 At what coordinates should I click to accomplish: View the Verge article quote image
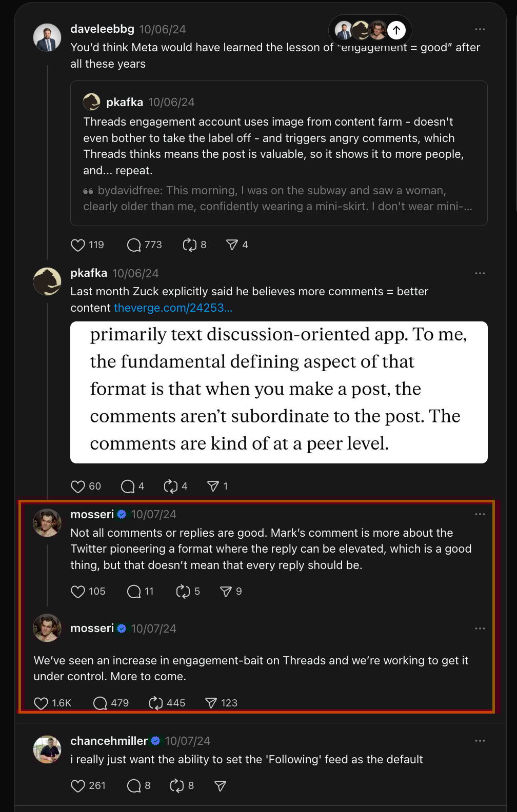[x=279, y=393]
